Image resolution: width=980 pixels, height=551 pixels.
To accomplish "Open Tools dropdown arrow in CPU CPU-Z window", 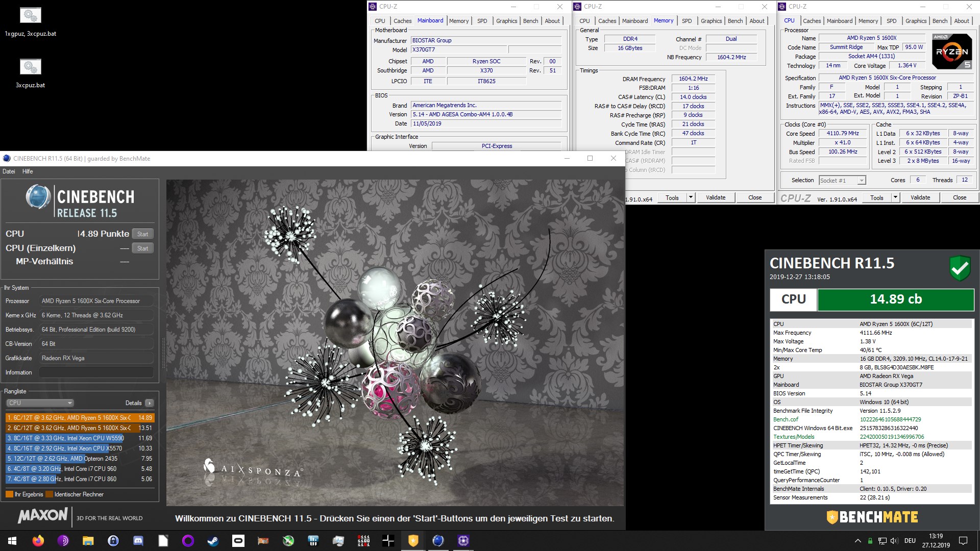I will [895, 198].
